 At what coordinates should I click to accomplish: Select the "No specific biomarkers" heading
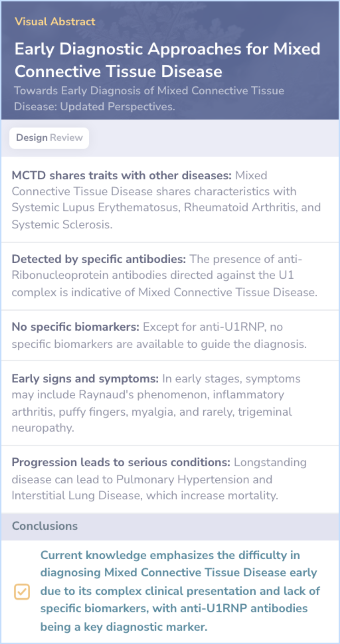click(x=75, y=327)
